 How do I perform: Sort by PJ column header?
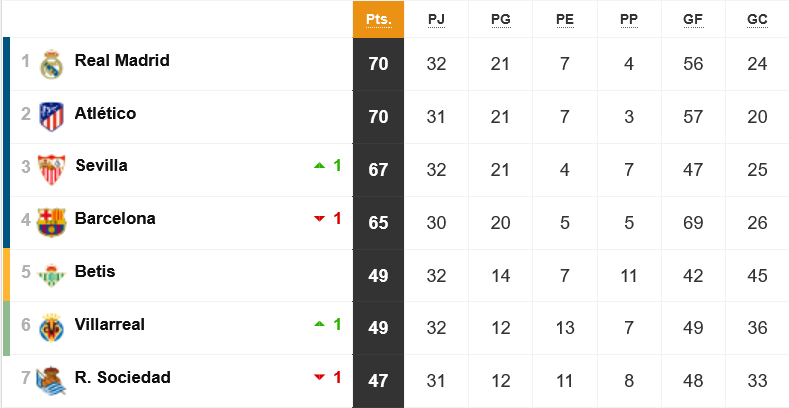pyautogui.click(x=436, y=19)
